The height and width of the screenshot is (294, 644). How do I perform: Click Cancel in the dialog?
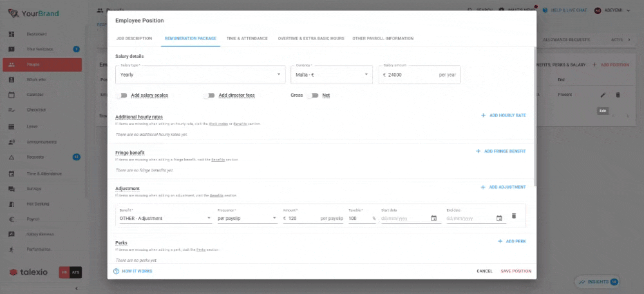[485, 271]
